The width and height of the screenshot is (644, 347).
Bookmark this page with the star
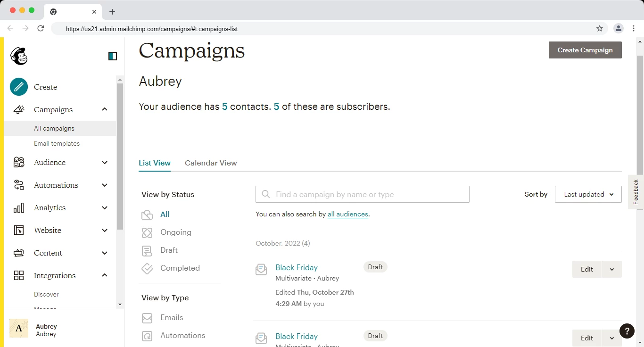600,28
